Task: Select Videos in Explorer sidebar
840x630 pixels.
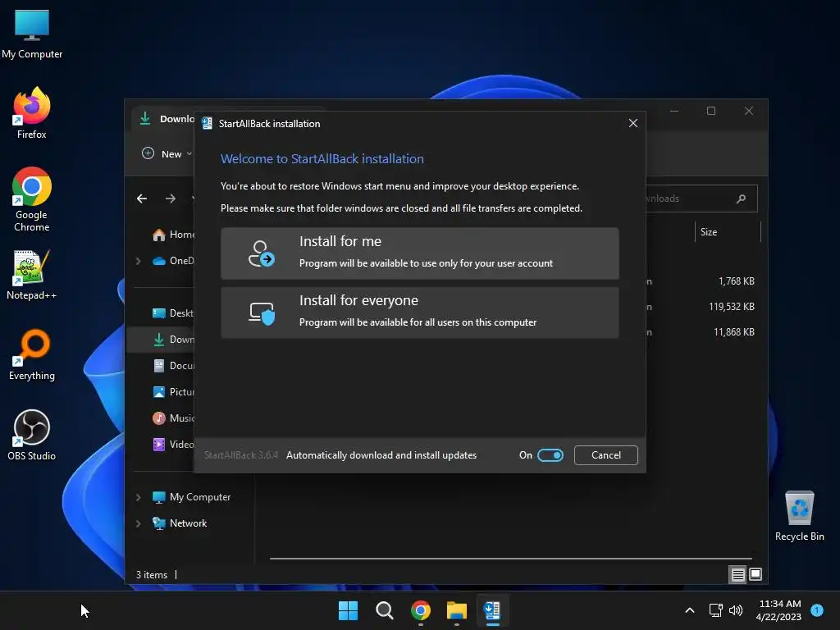Action: coord(172,444)
